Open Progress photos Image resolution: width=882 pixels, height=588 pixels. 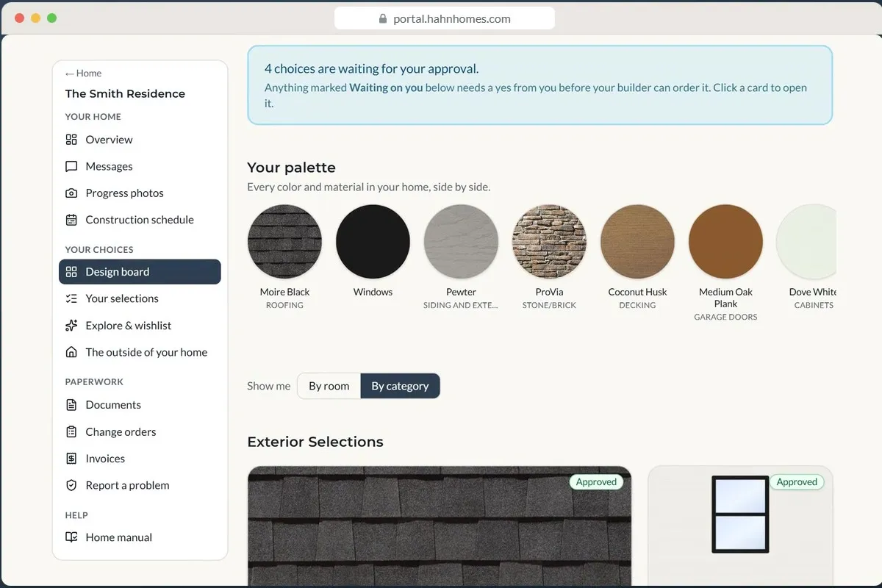tap(140, 193)
